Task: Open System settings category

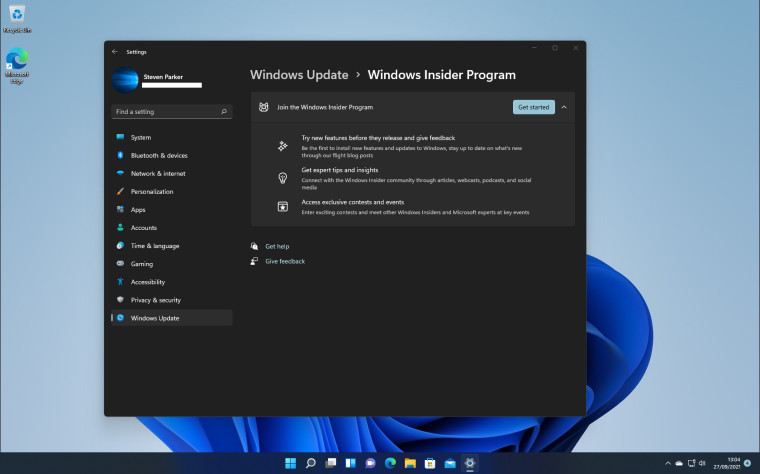Action: (x=172, y=137)
